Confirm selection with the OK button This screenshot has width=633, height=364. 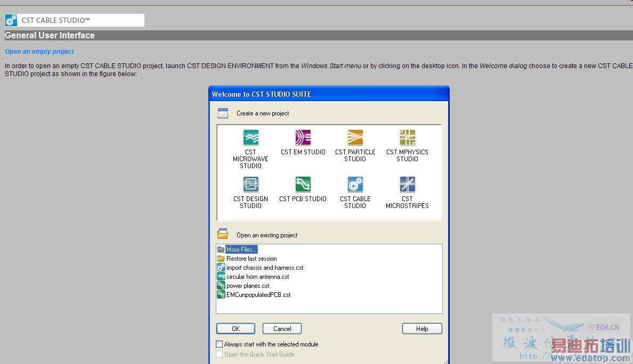tap(236, 329)
